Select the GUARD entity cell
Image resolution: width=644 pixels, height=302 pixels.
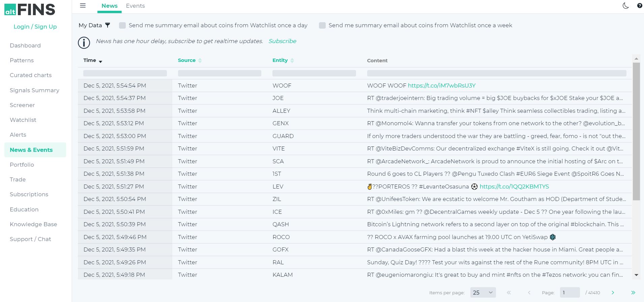(314, 136)
